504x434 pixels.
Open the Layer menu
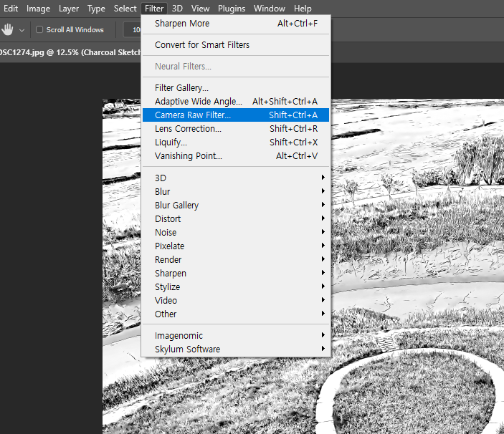tap(69, 9)
